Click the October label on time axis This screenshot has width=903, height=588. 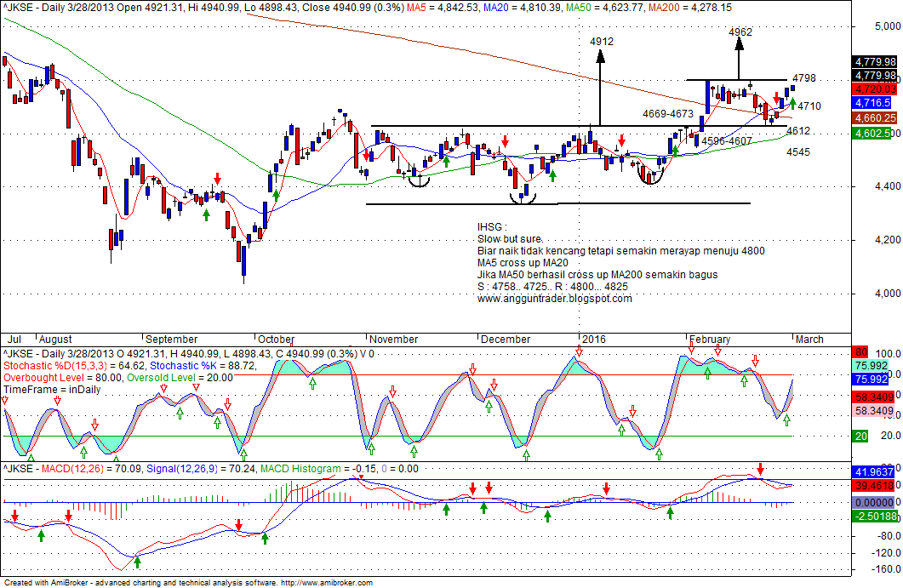(276, 340)
